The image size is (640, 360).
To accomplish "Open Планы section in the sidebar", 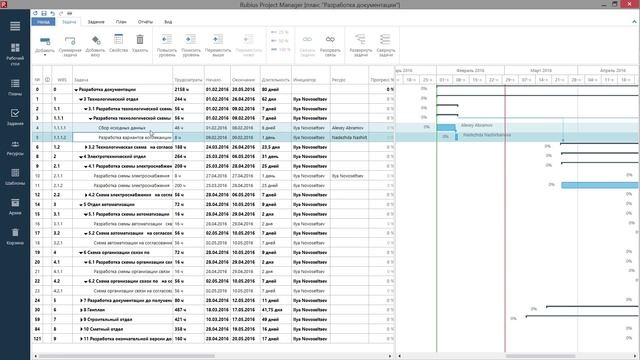I will coord(15,87).
